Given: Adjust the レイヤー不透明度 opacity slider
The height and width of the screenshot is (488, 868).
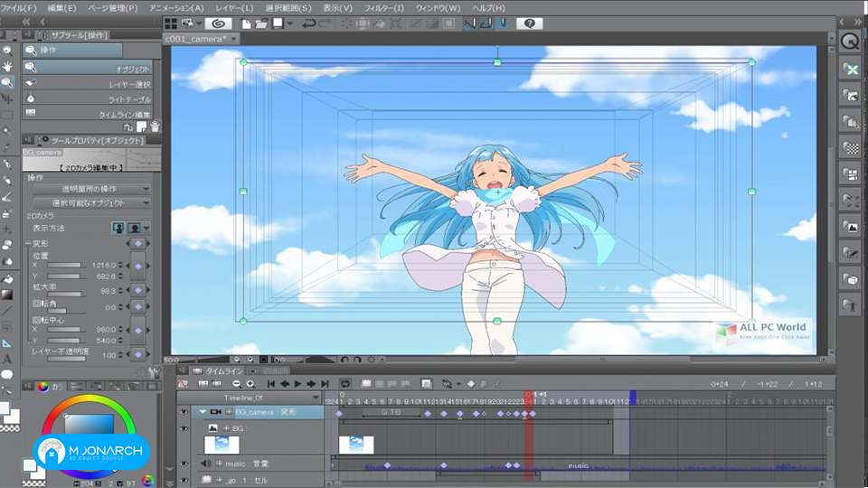Looking at the screenshot, I should [x=66, y=359].
